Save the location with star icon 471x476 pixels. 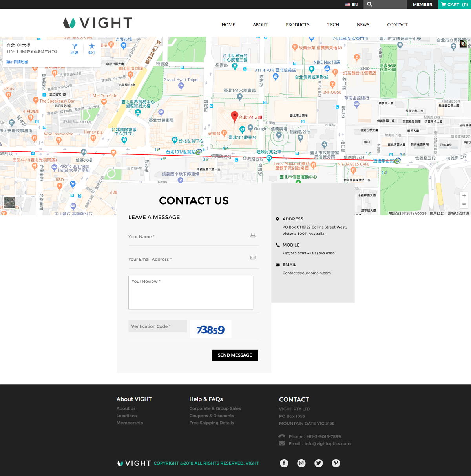click(92, 48)
